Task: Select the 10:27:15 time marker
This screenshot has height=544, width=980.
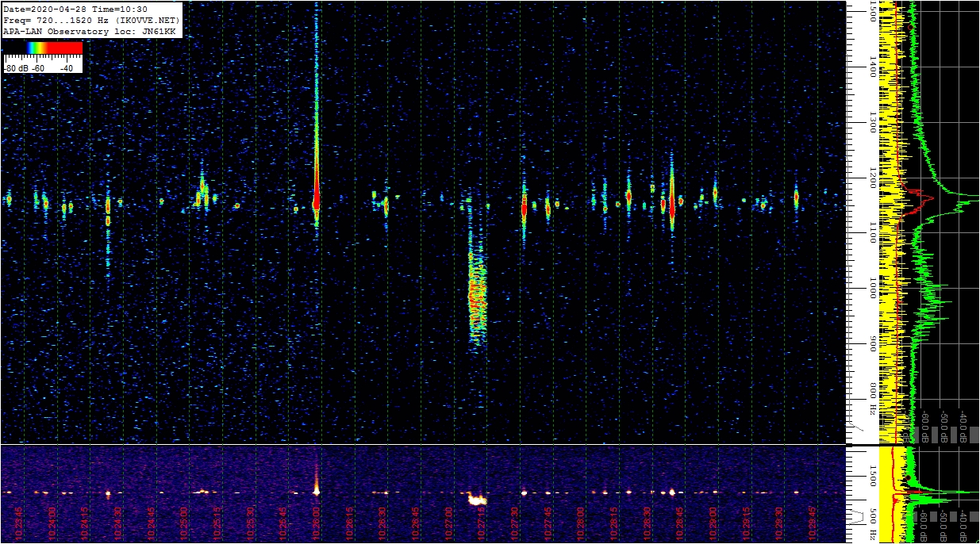Action: (482, 523)
